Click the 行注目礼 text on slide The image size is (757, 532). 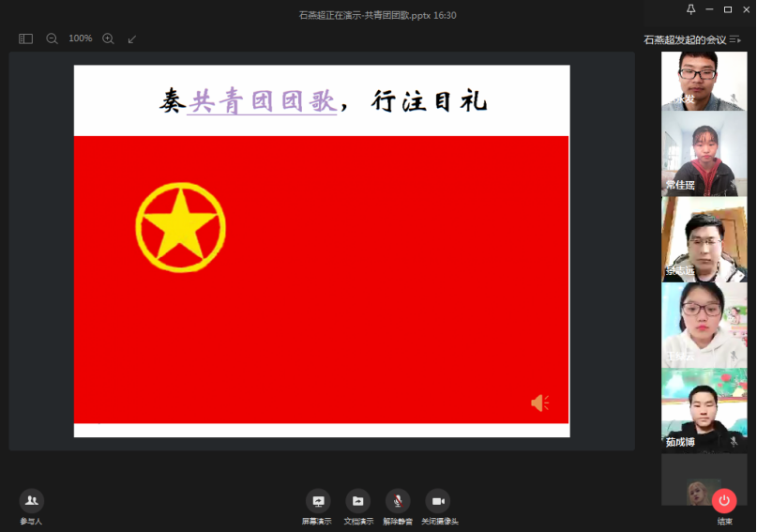tap(430, 101)
